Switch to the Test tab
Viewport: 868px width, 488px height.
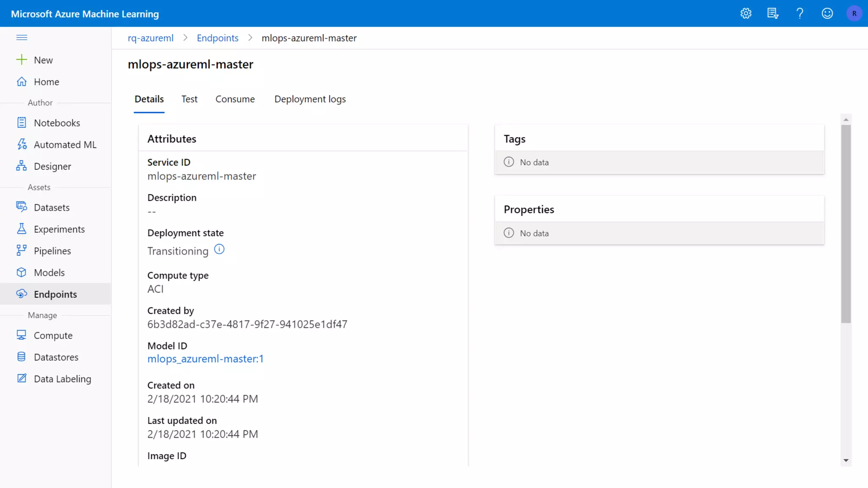point(189,99)
